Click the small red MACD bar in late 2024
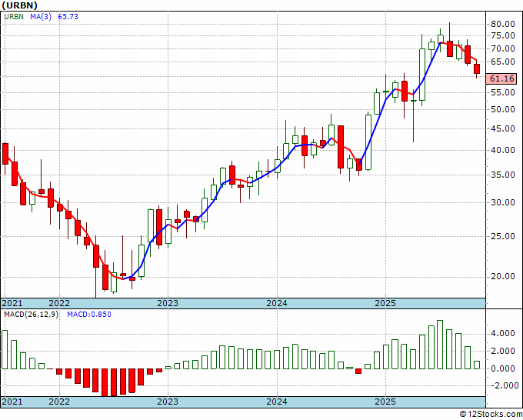This screenshot has height=420, width=523. [358, 371]
